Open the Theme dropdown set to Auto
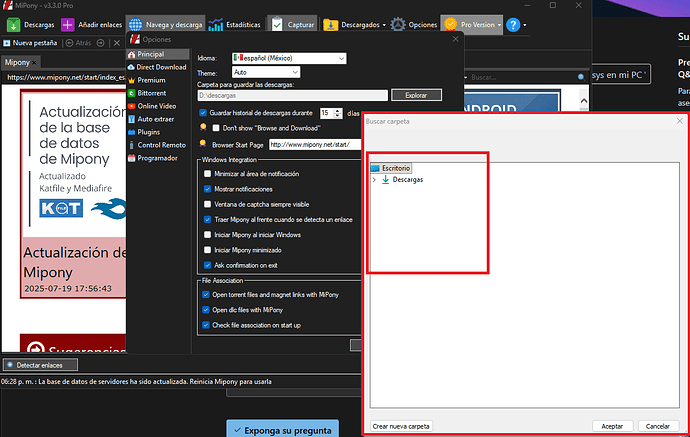The width and height of the screenshot is (690, 437). tap(267, 72)
